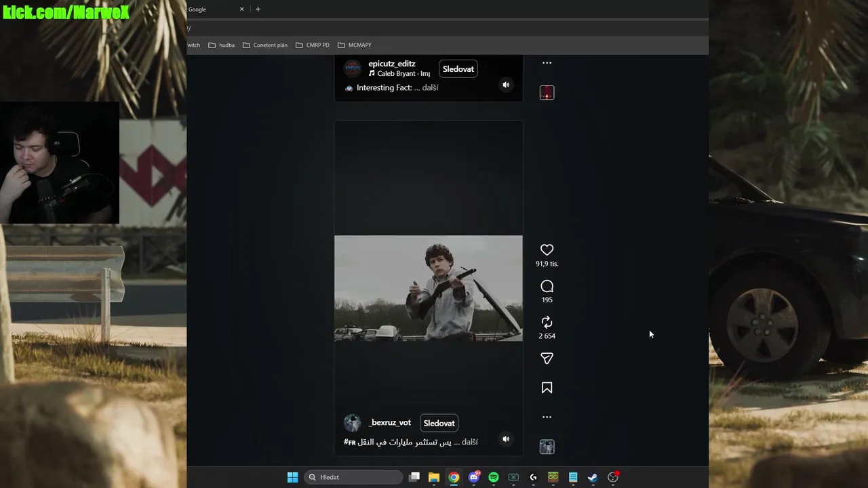
Task: Click the browser address bar
Action: (448, 28)
